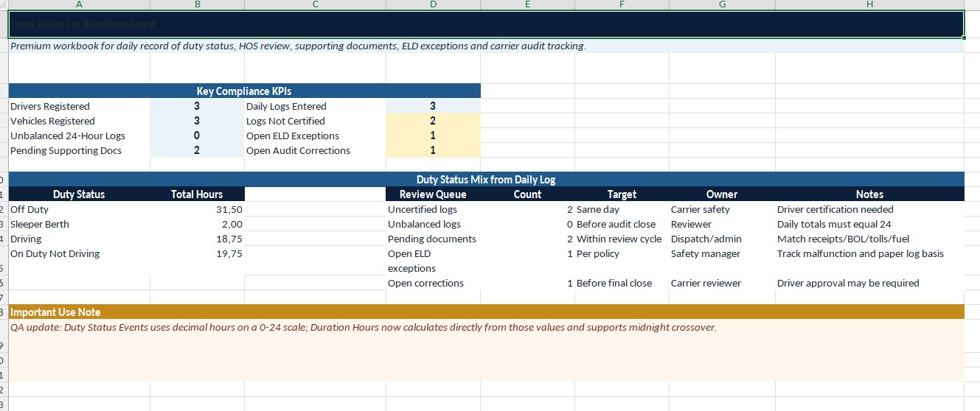Viewport: 980px width, 411px height.
Task: Select column H header
Action: tap(869, 4)
